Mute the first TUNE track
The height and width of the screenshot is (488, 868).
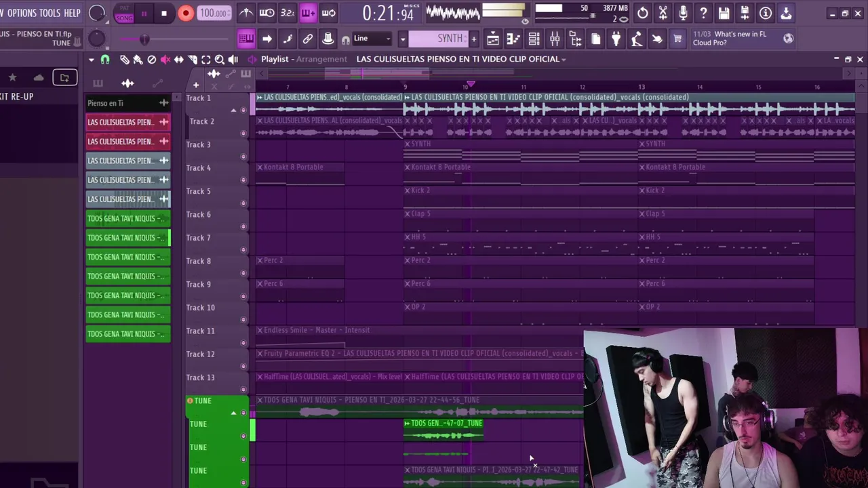pos(243,413)
